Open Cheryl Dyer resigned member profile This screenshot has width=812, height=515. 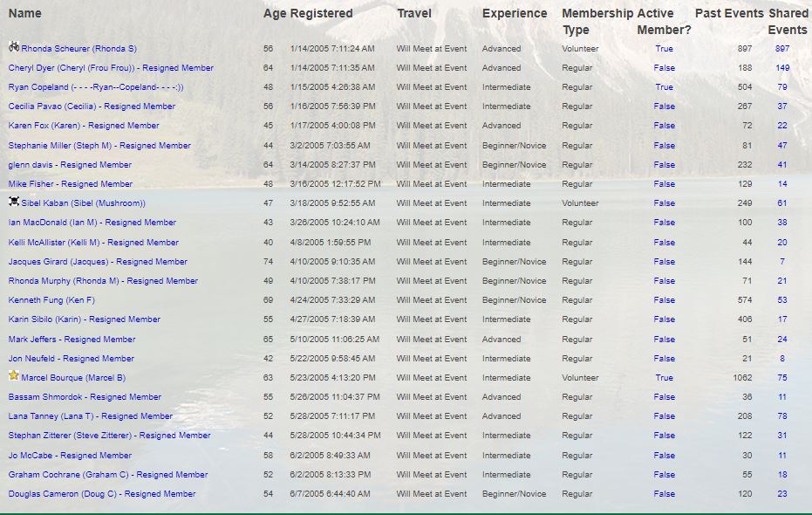(x=111, y=68)
